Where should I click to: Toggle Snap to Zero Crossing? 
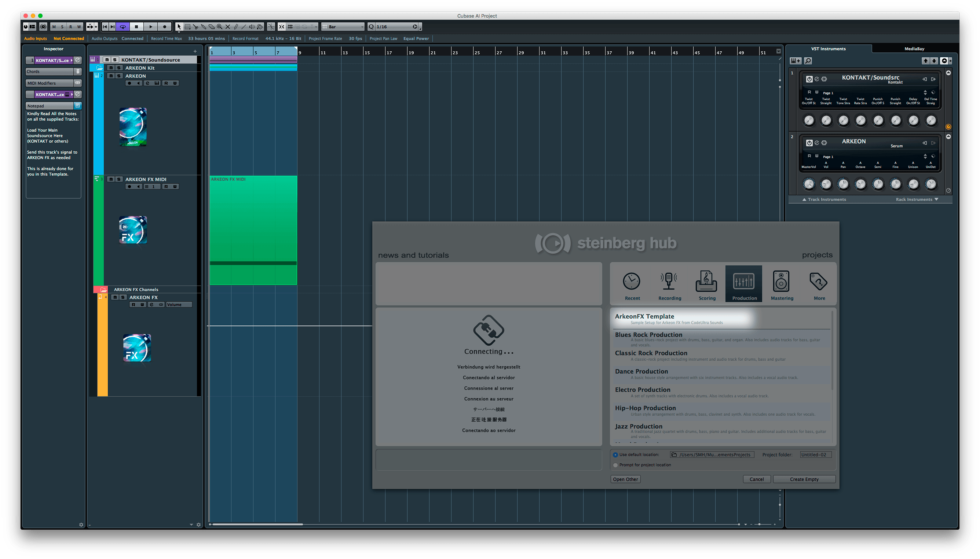[271, 26]
